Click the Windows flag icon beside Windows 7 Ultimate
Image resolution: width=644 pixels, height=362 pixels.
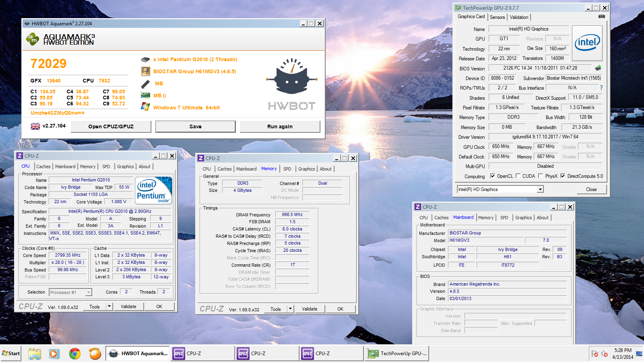[145, 107]
